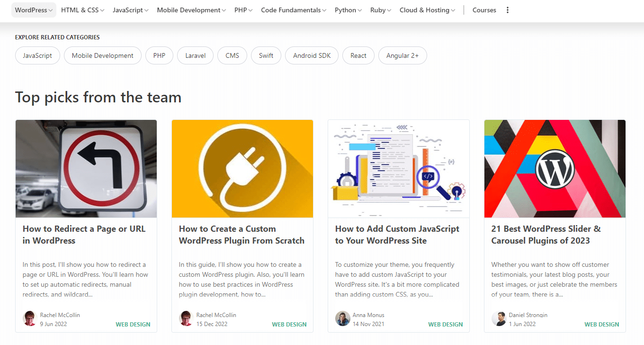Open the Python navigation dropdown
Image resolution: width=644 pixels, height=345 pixels.
[348, 10]
